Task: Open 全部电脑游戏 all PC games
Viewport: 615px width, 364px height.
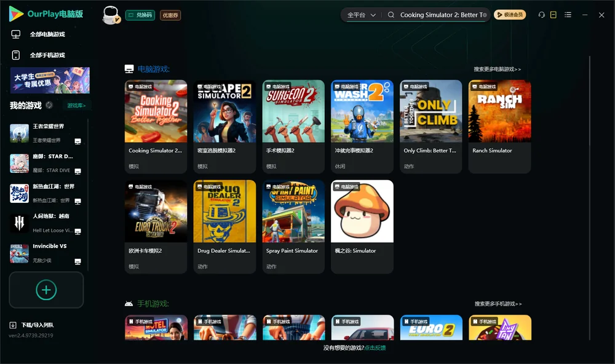Action: pos(47,34)
